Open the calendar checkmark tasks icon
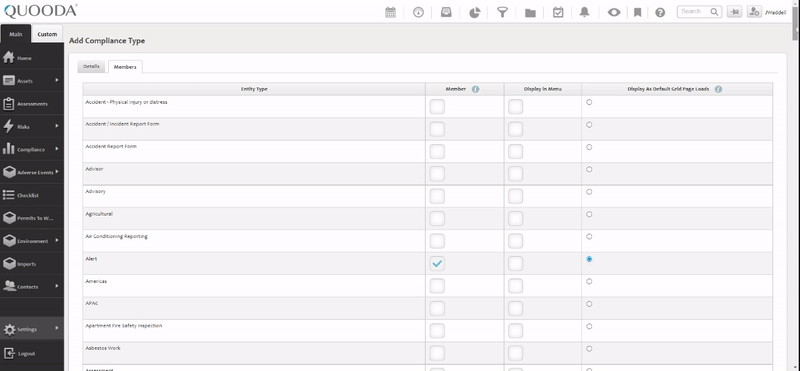Screen dimensions: 800x371 pos(558,12)
